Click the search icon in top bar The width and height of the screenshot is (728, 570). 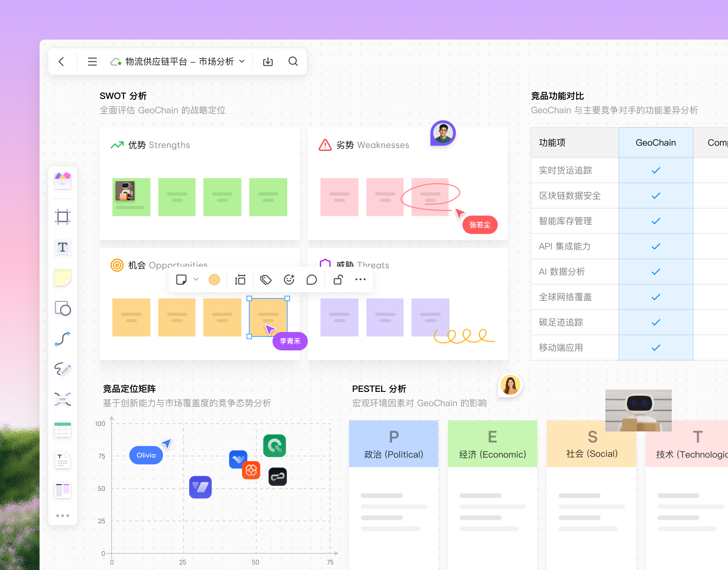pos(293,61)
